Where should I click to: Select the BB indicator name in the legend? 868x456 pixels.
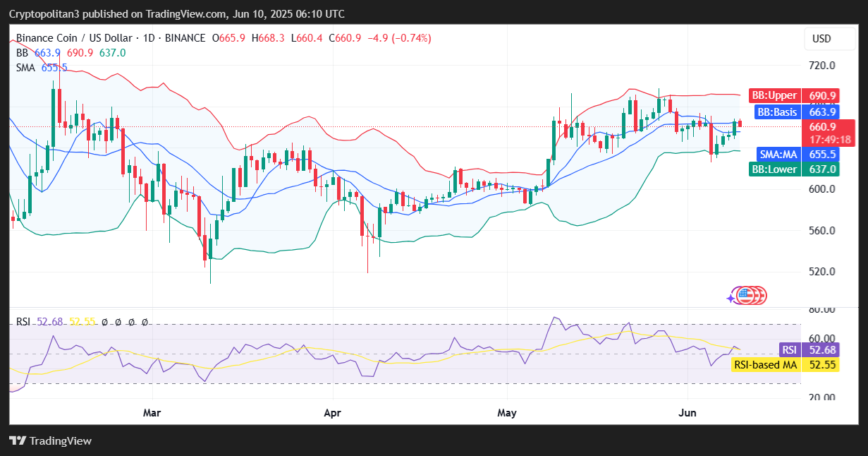23,53
